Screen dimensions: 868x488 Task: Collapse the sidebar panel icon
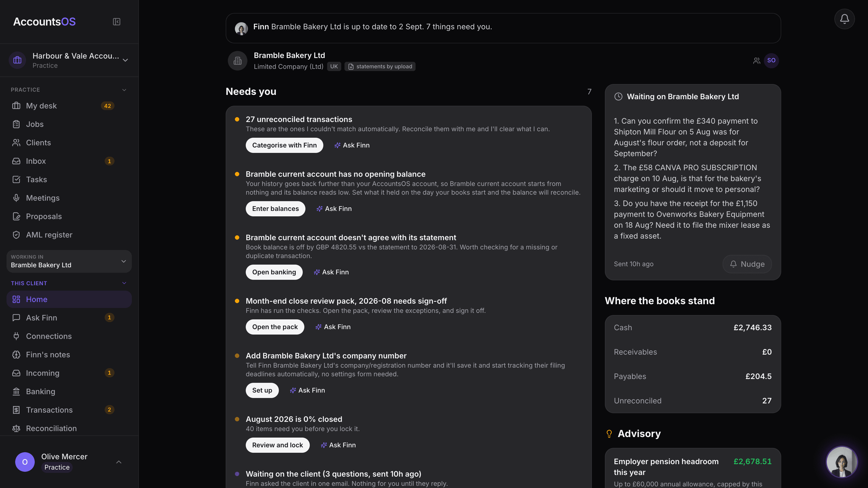(117, 22)
